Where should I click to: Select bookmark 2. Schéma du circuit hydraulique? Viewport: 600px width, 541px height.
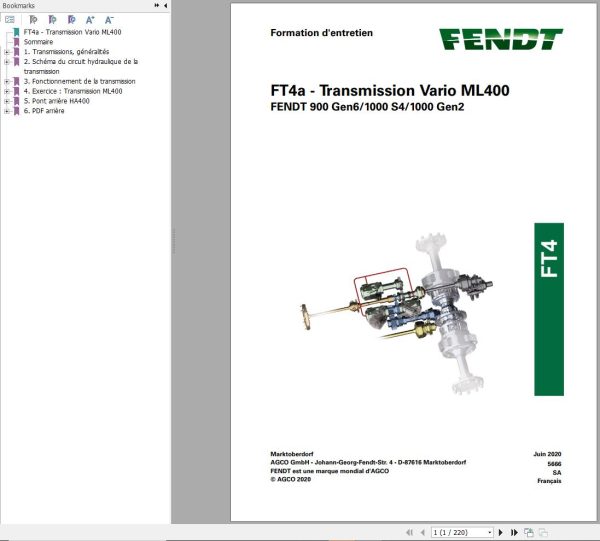click(x=81, y=66)
